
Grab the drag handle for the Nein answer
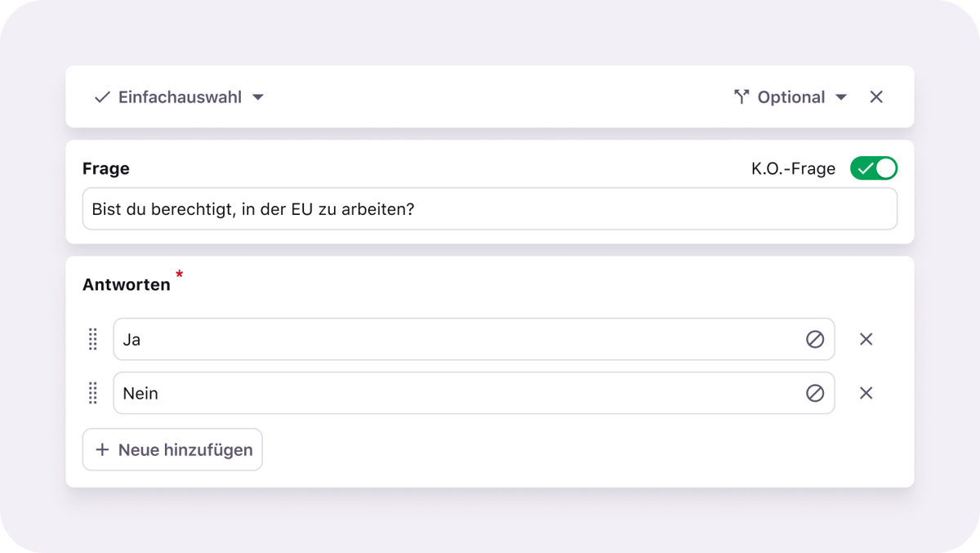(93, 393)
